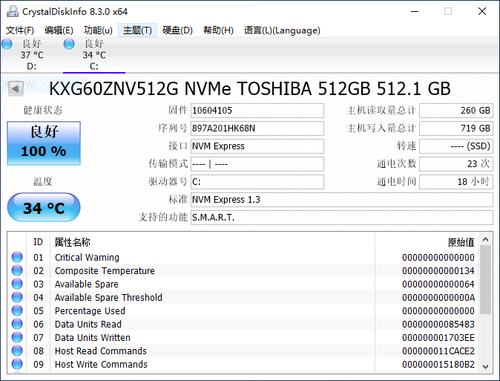Click the blue status orb for drive D:
Screen dimensions: 500x381
point(7,44)
